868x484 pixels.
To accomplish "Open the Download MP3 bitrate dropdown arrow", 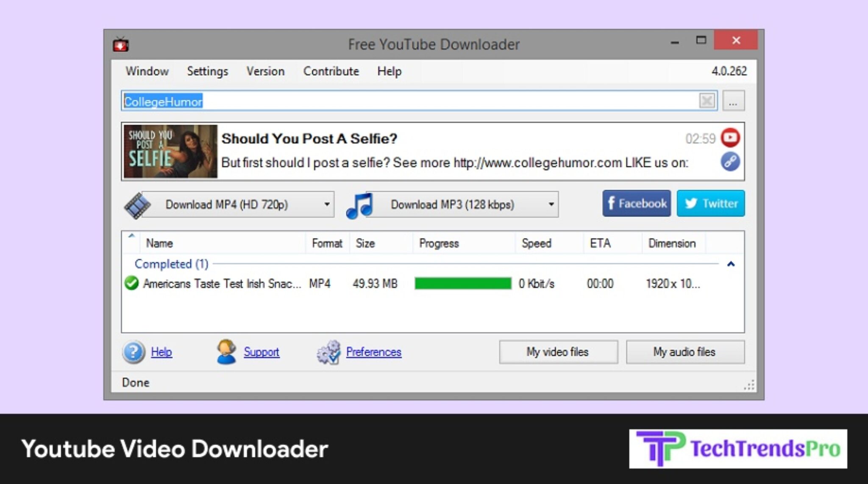I will pyautogui.click(x=551, y=205).
